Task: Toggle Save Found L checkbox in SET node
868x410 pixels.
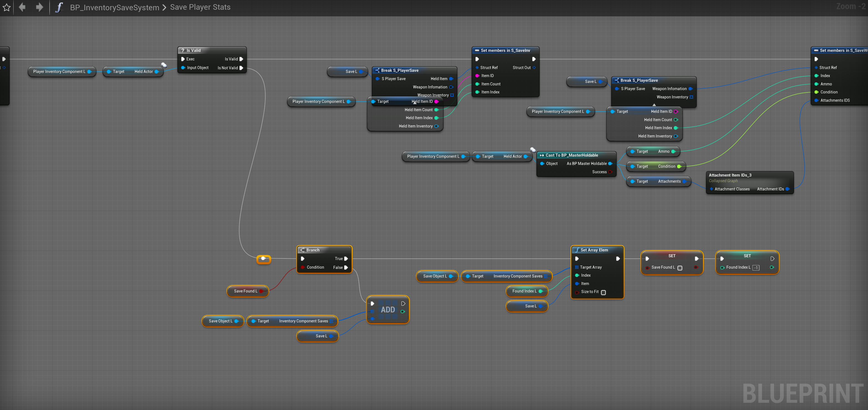Action: [x=680, y=268]
